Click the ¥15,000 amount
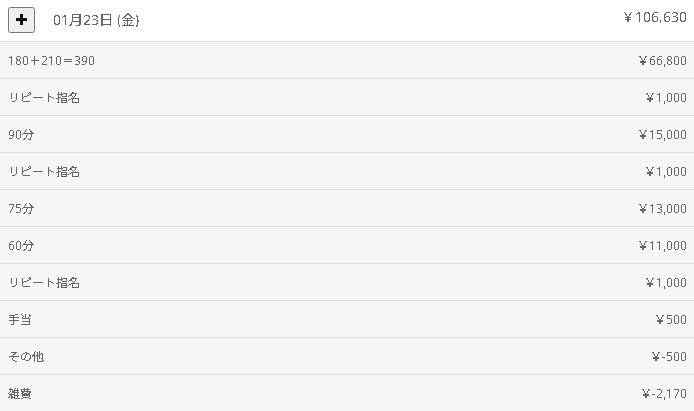This screenshot has width=694, height=411. pyautogui.click(x=662, y=135)
